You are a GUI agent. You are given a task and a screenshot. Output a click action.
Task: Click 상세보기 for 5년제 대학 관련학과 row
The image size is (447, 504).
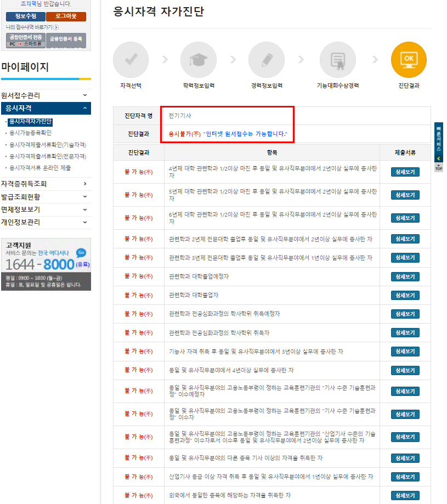click(x=405, y=195)
